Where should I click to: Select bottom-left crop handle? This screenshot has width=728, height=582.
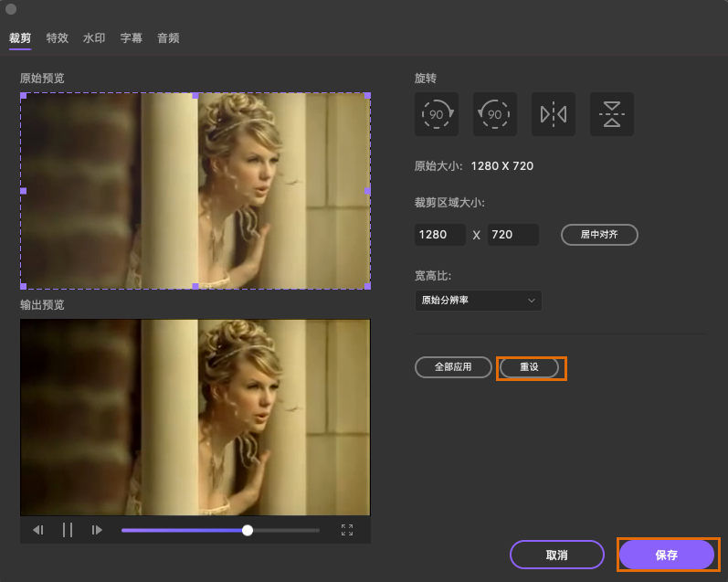pos(23,286)
